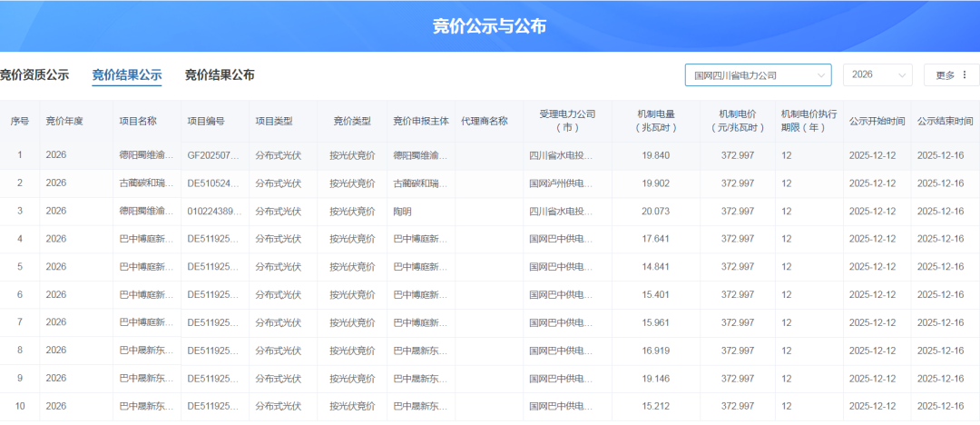
Task: Click the 公示结束时间 column header
Action: 945,122
